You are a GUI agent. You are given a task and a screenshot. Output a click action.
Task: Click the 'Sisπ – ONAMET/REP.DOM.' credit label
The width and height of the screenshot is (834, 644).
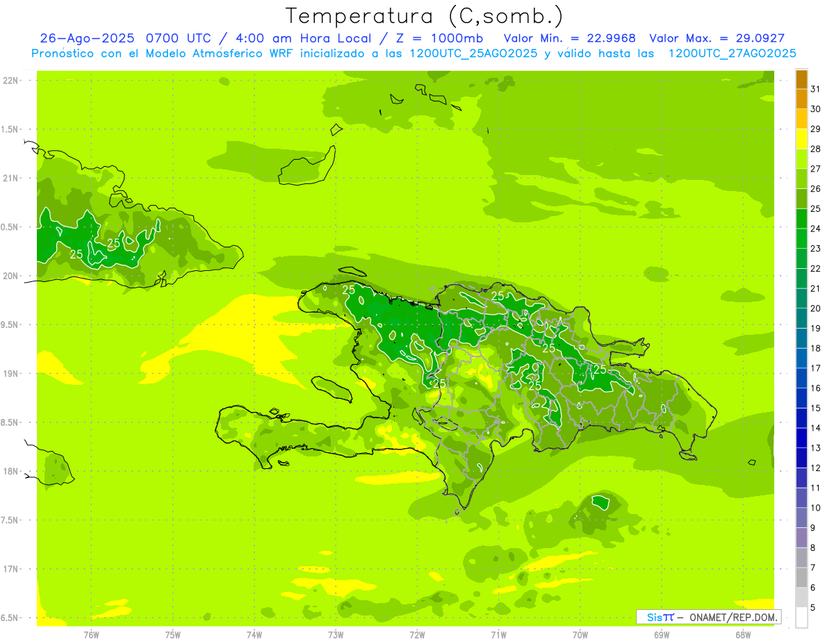pyautogui.click(x=709, y=617)
